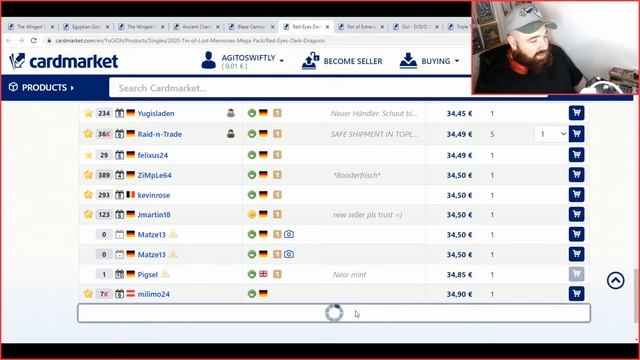This screenshot has width=640, height=360.
Task: Click star rating icon beside ZiMpLe64
Action: pyautogui.click(x=88, y=175)
